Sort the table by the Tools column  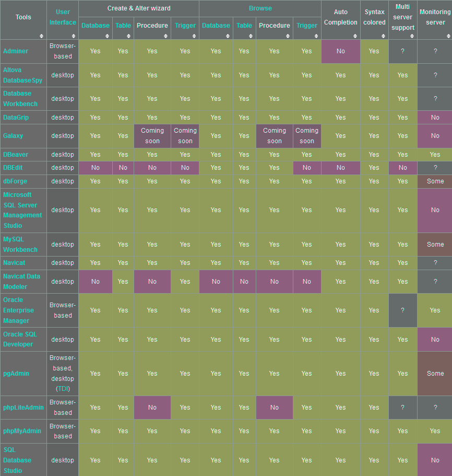click(x=41, y=36)
